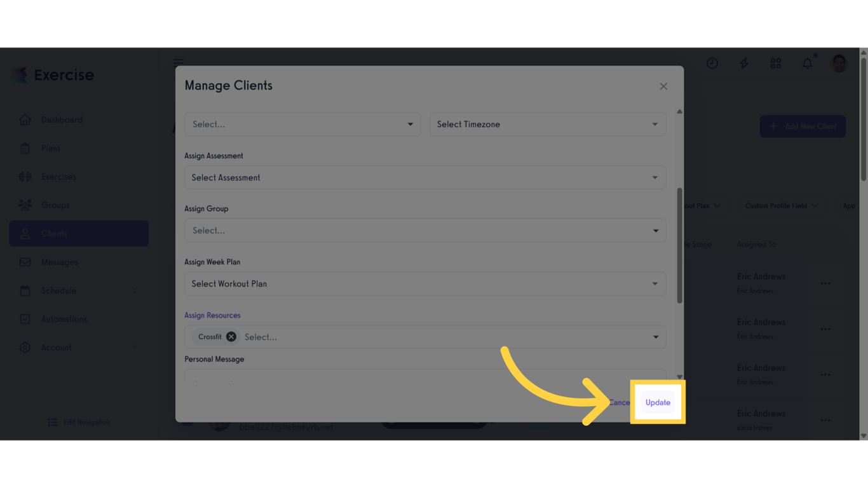Click the dialog's vertical scrollbar
Image resolution: width=868 pixels, height=488 pixels.
[x=679, y=245]
